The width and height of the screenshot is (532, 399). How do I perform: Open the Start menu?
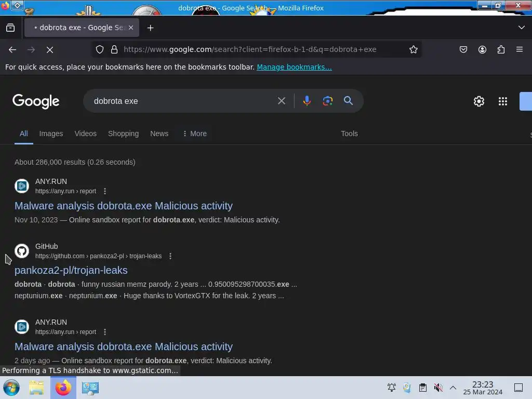click(11, 388)
